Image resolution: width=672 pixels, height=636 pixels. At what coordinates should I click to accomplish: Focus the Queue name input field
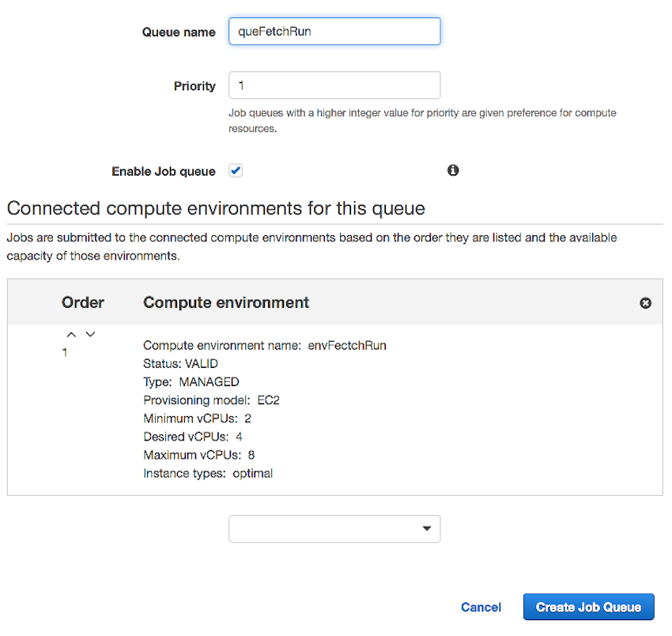[334, 32]
